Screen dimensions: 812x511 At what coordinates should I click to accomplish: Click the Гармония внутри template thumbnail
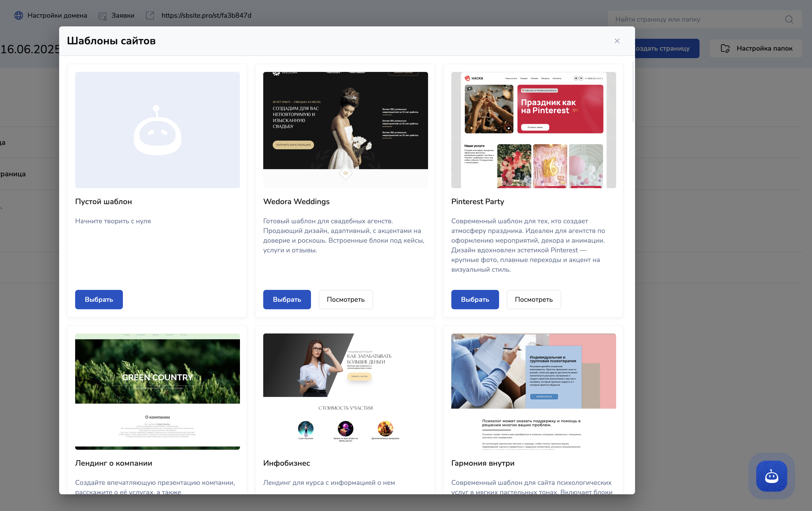[x=534, y=391]
